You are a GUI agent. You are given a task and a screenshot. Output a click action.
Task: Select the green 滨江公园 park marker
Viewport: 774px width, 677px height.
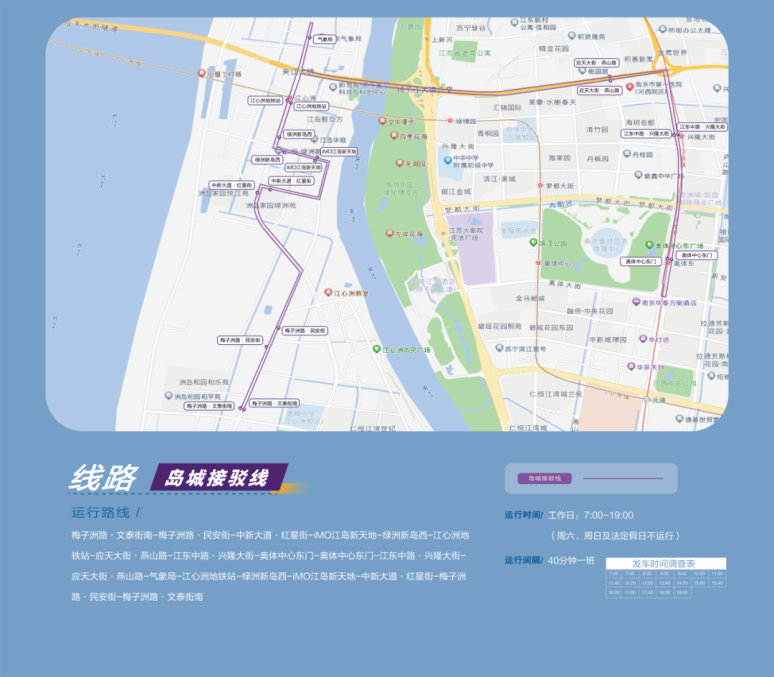point(533,242)
